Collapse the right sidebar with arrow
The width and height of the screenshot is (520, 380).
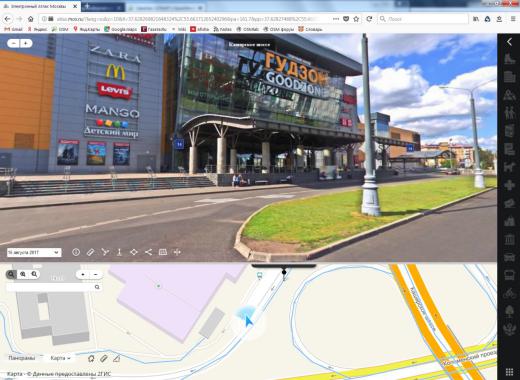509,42
